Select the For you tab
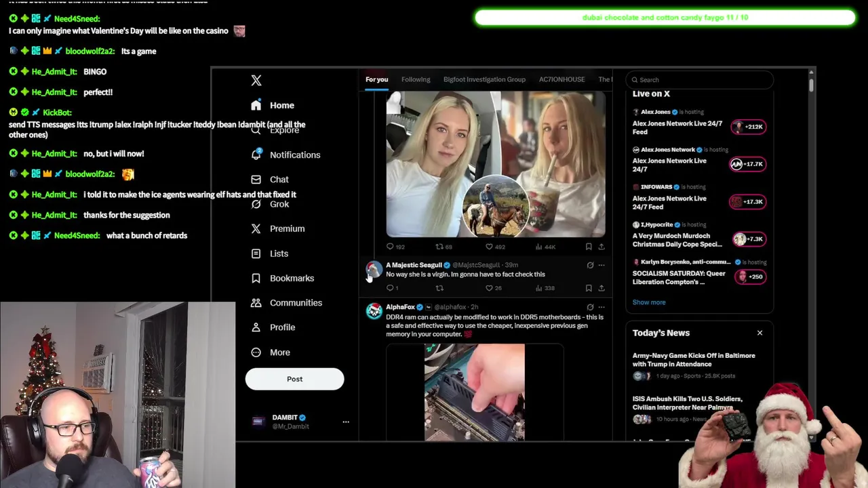Screen dimensions: 868x488 coord(376,79)
